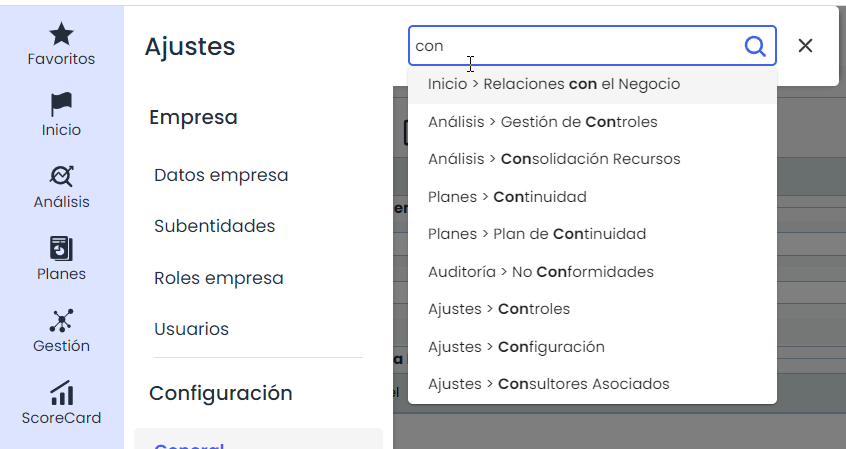
Task: Select the Planes sidebar icon
Action: [x=61, y=249]
